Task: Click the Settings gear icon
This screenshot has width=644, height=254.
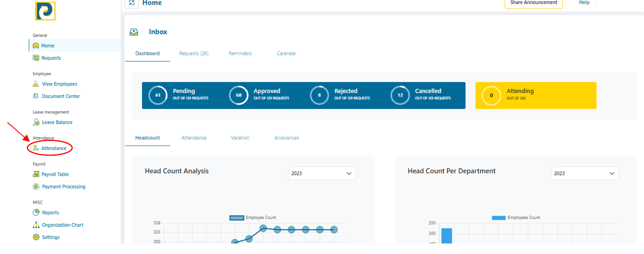Action: (x=36, y=237)
